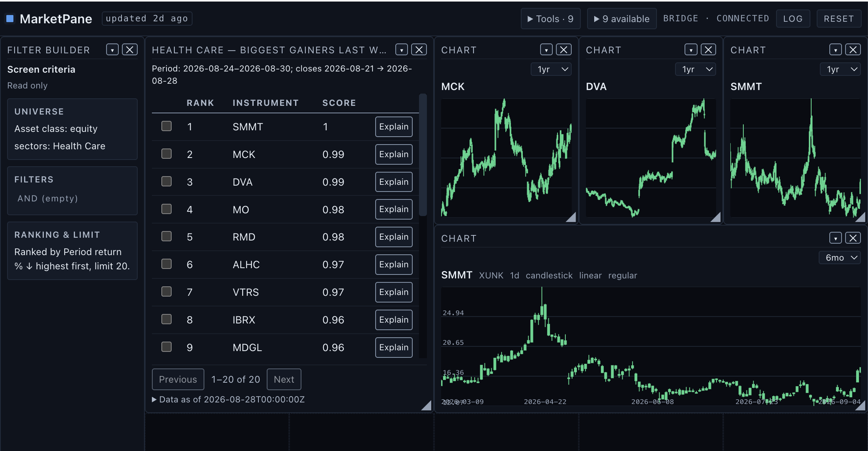Grab the resize handle of gainers table panel

(426, 406)
